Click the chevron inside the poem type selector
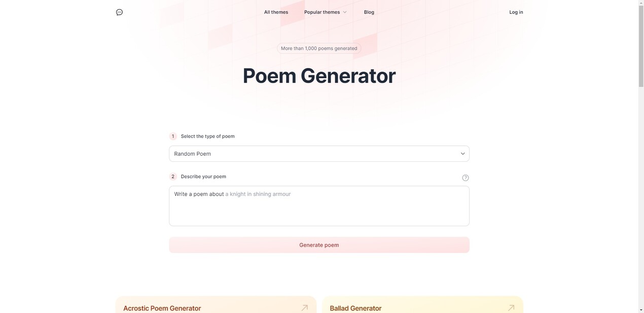This screenshot has height=313, width=644. click(x=462, y=153)
